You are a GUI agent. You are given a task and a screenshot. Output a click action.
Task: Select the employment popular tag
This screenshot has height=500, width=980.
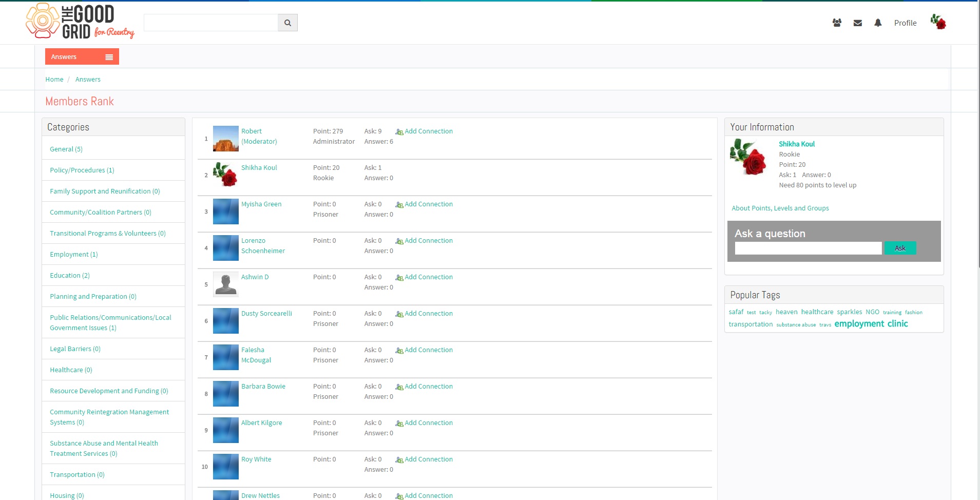[859, 324]
